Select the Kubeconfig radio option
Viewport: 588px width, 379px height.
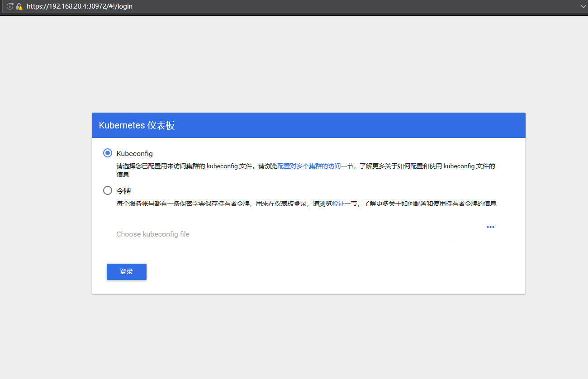click(108, 153)
